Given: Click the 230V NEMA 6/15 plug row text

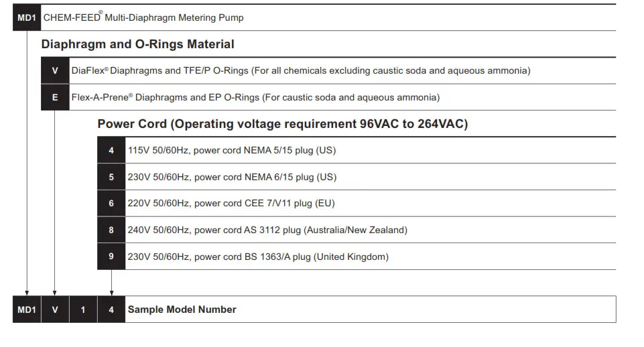Looking at the screenshot, I should (x=232, y=177).
